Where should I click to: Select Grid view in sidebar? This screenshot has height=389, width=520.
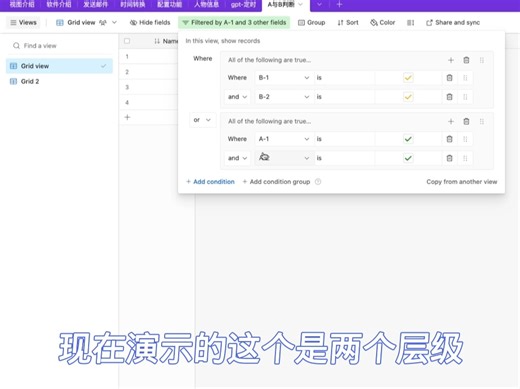[x=59, y=66]
